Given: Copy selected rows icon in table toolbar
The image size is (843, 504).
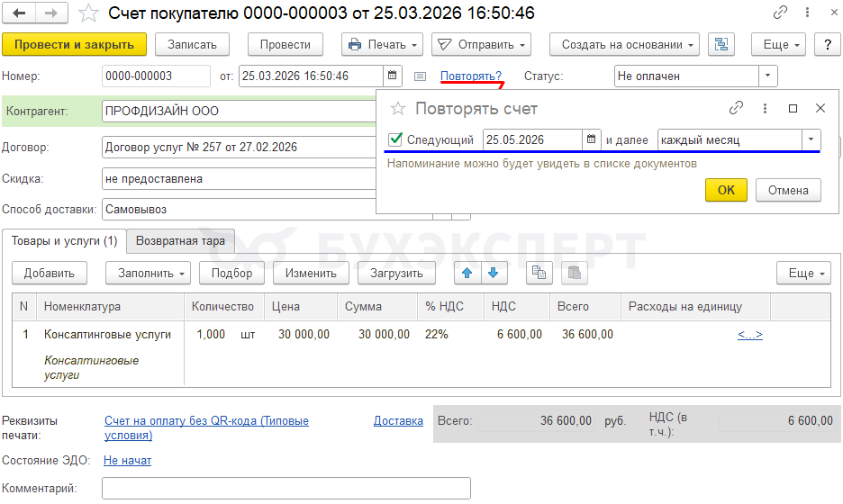Looking at the screenshot, I should click(539, 273).
